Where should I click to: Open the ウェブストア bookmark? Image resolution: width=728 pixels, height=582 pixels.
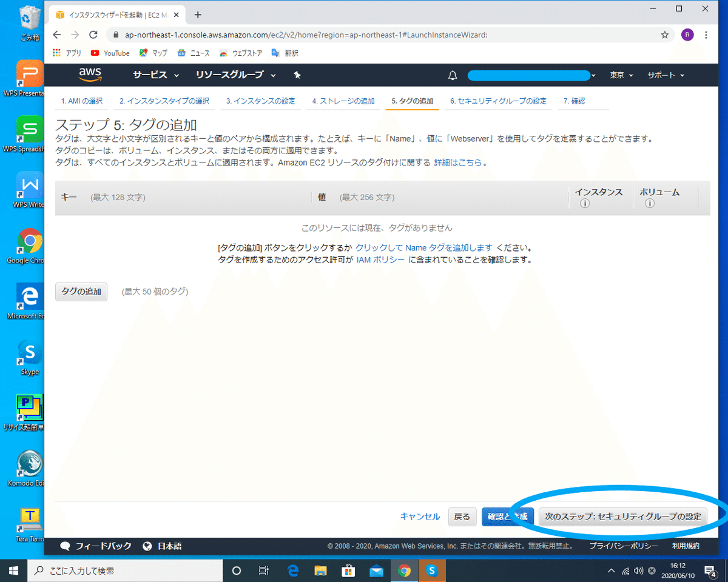coord(241,53)
